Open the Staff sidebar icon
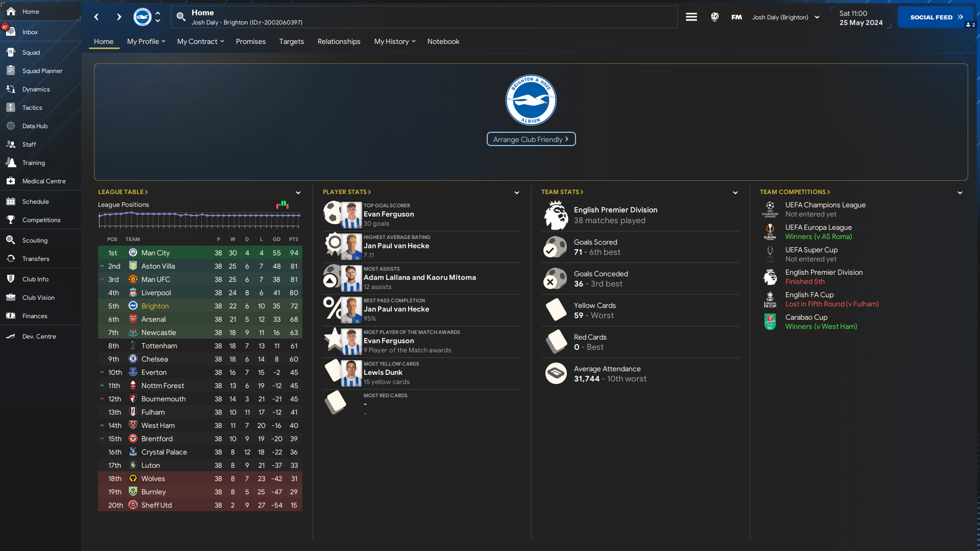The height and width of the screenshot is (551, 980). 11,144
